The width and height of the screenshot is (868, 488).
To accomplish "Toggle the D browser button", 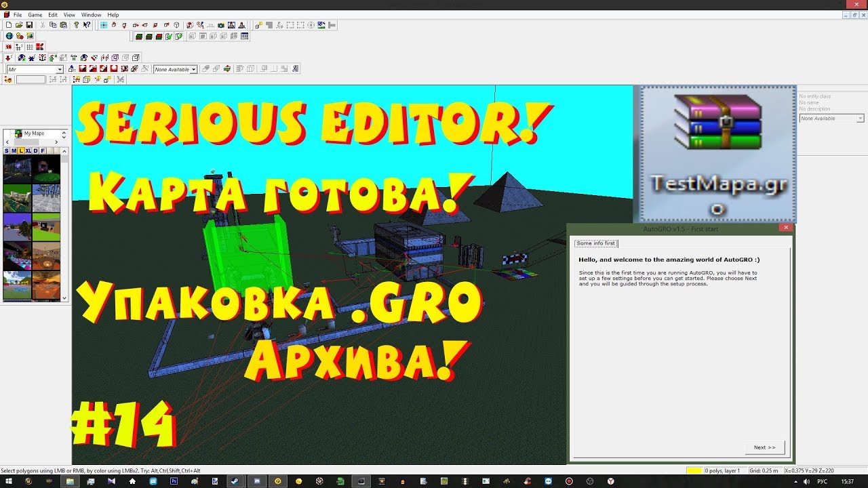I will [35, 150].
